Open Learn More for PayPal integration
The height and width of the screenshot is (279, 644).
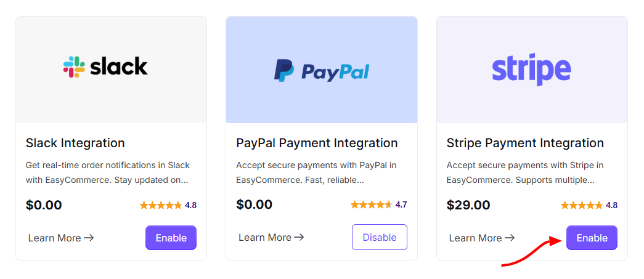click(272, 238)
